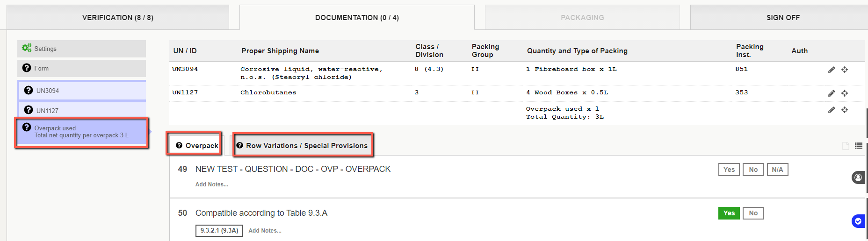The width and height of the screenshot is (868, 241).
Task: Switch to the Sign Off tab
Action: [x=783, y=17]
